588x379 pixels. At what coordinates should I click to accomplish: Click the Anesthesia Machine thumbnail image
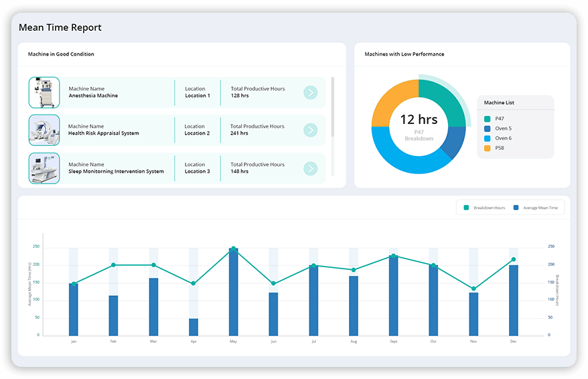coord(44,92)
